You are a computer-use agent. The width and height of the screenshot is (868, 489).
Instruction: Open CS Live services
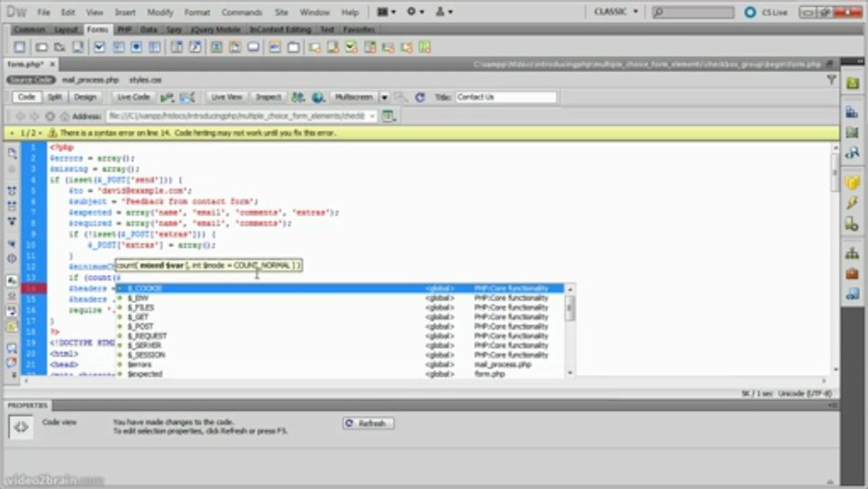[767, 12]
